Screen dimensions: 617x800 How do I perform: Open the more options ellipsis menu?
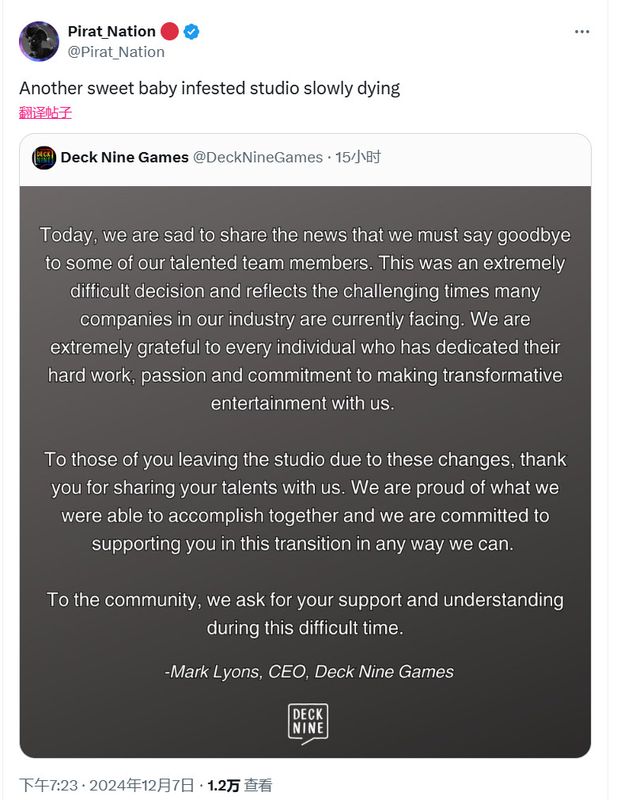pos(582,32)
